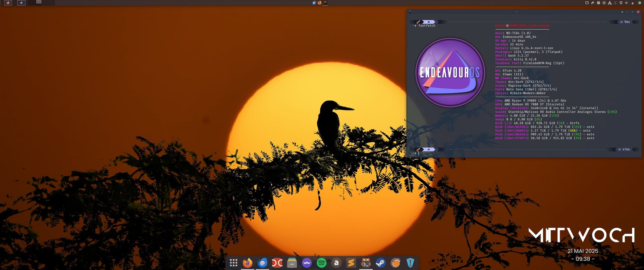Click the 'Disk (/mnt/GAMES)' line
644x270 pixels.
pos(543,131)
